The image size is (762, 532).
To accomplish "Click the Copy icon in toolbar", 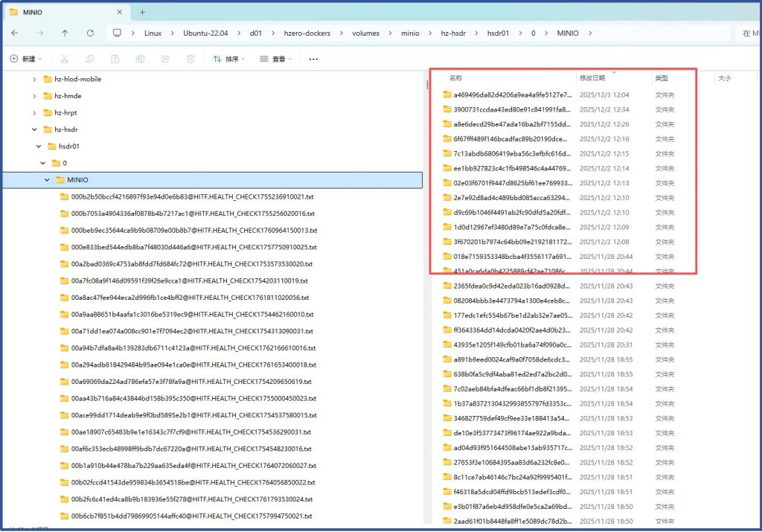I will pyautogui.click(x=89, y=59).
